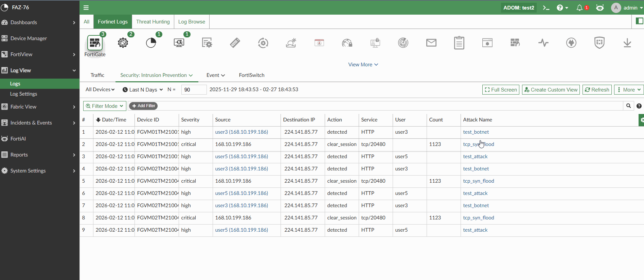Click the filter bar help question mark
The image size is (644, 280).
point(639,106)
